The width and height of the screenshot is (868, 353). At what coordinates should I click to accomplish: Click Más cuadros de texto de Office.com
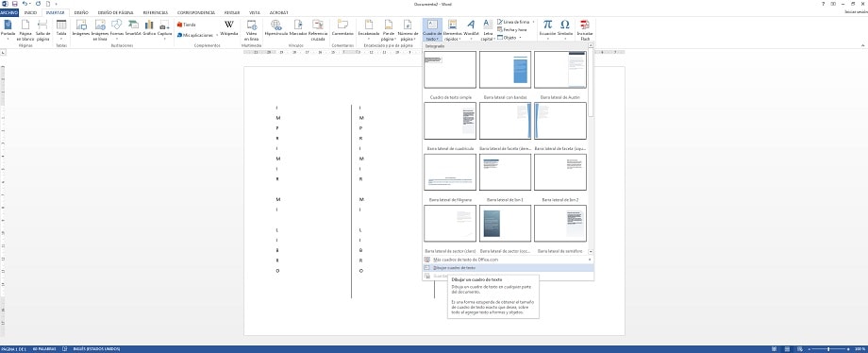point(508,260)
